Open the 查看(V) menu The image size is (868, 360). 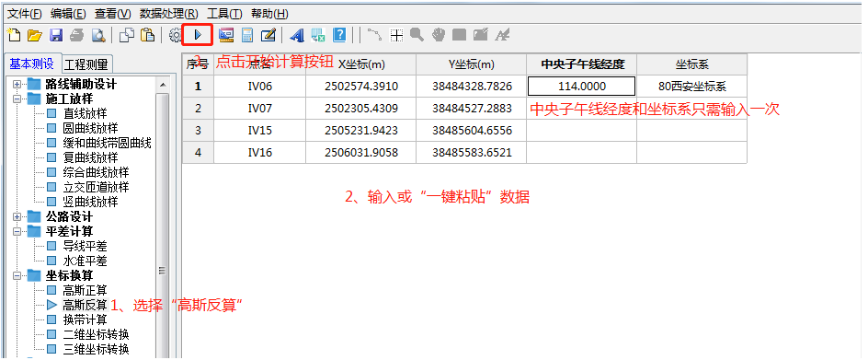click(113, 14)
